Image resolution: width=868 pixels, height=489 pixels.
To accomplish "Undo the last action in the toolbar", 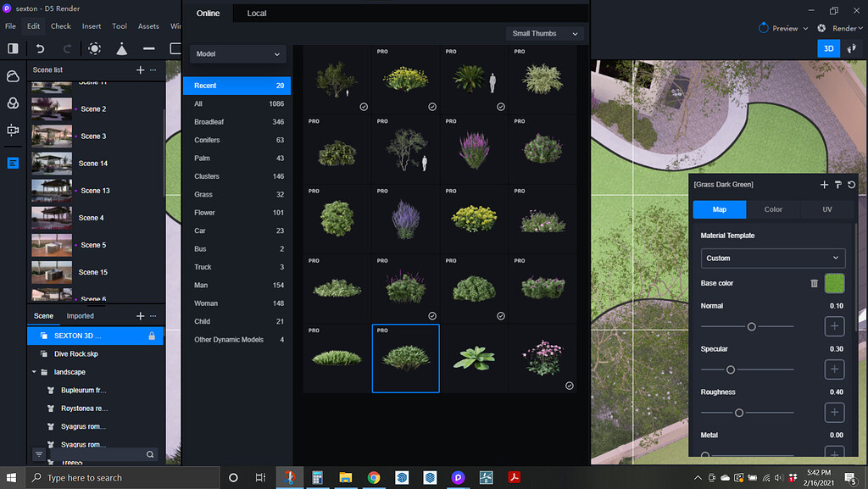I will tap(39, 48).
